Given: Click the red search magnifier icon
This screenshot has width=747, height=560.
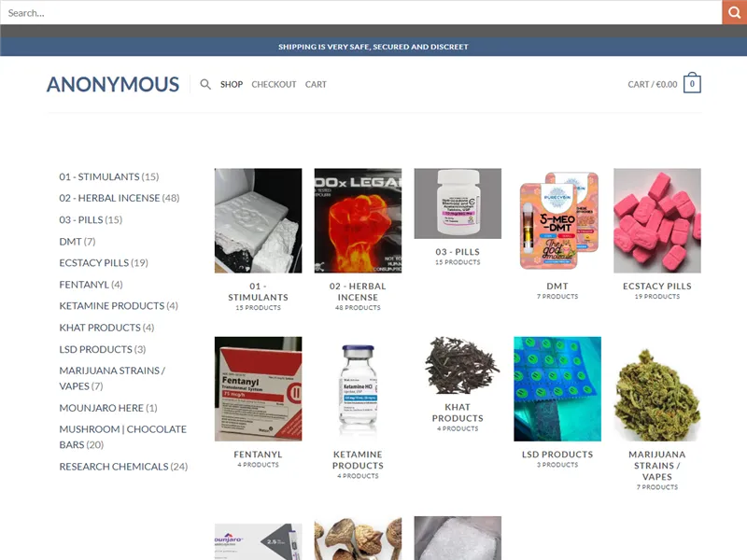Looking at the screenshot, I should [735, 12].
